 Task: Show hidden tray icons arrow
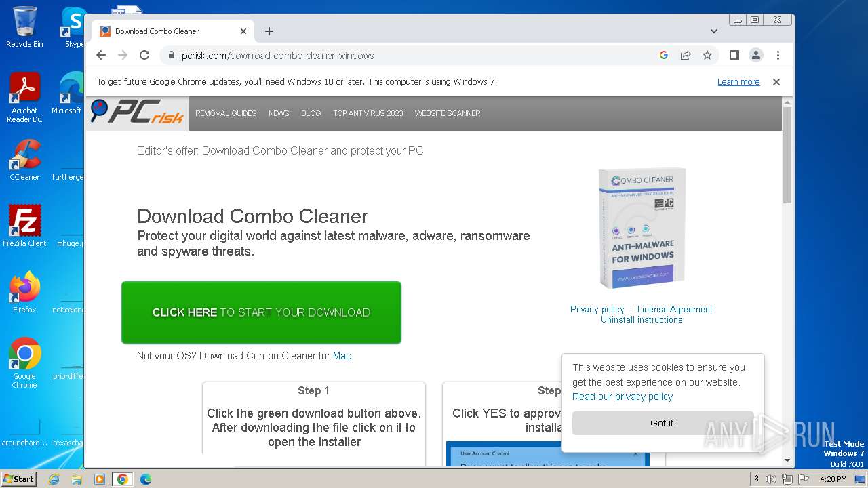click(x=757, y=479)
